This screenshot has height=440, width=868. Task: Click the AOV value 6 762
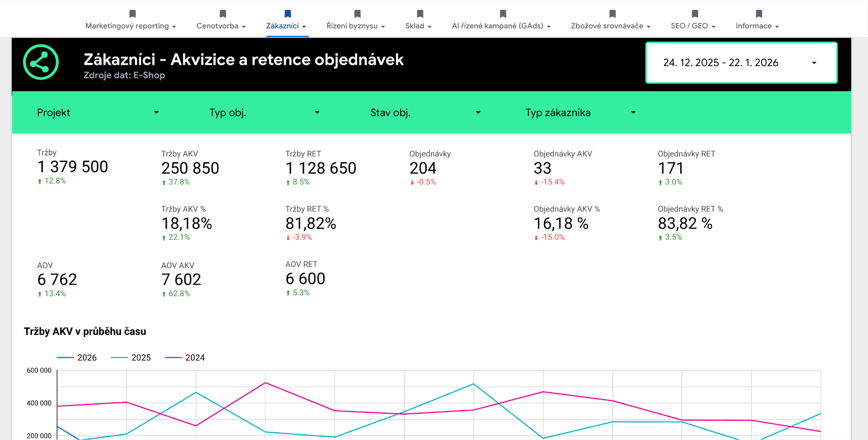[57, 279]
